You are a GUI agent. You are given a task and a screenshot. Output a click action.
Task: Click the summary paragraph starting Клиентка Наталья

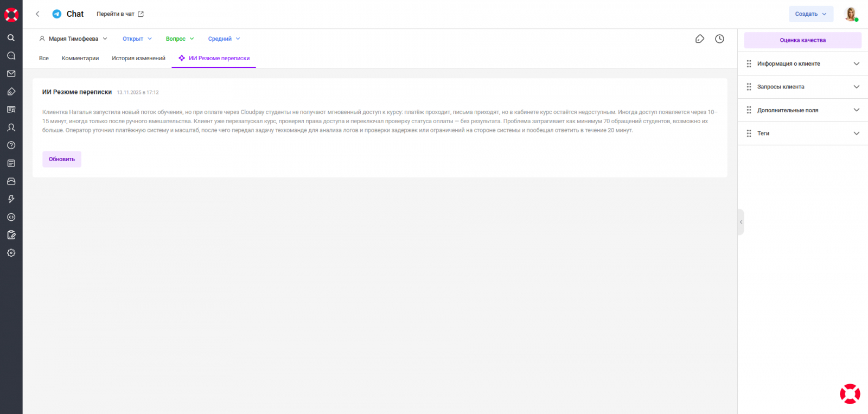coord(380,121)
